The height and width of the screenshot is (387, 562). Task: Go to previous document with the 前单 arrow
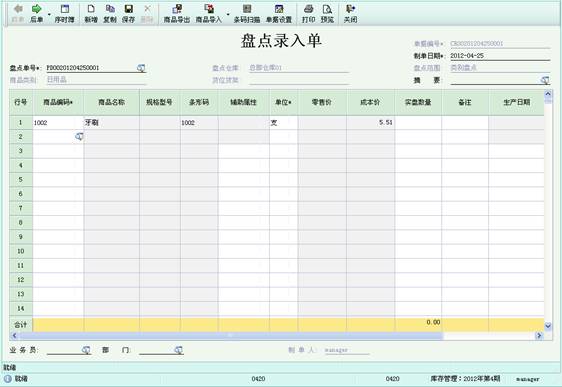point(18,14)
